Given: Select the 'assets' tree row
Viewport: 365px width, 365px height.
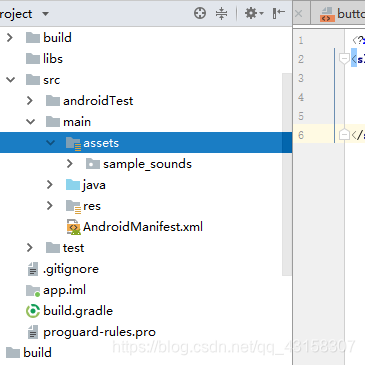Looking at the screenshot, I should coord(146,143).
